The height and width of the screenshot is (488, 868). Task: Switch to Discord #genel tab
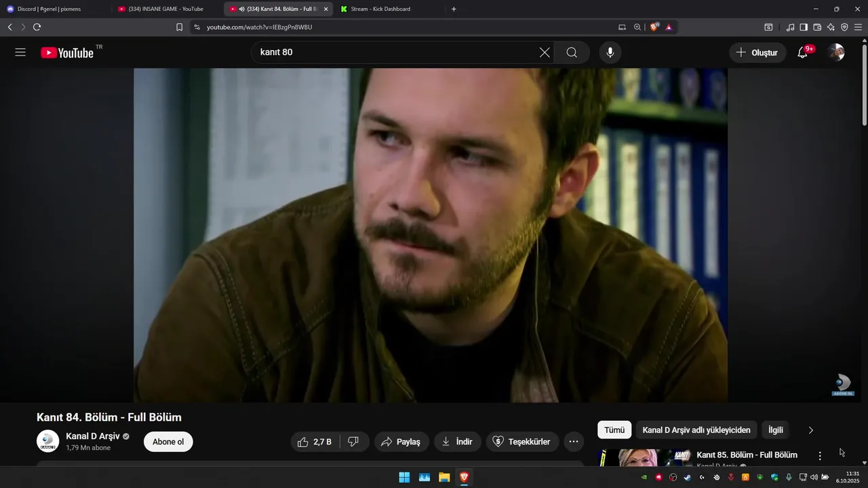tap(56, 9)
